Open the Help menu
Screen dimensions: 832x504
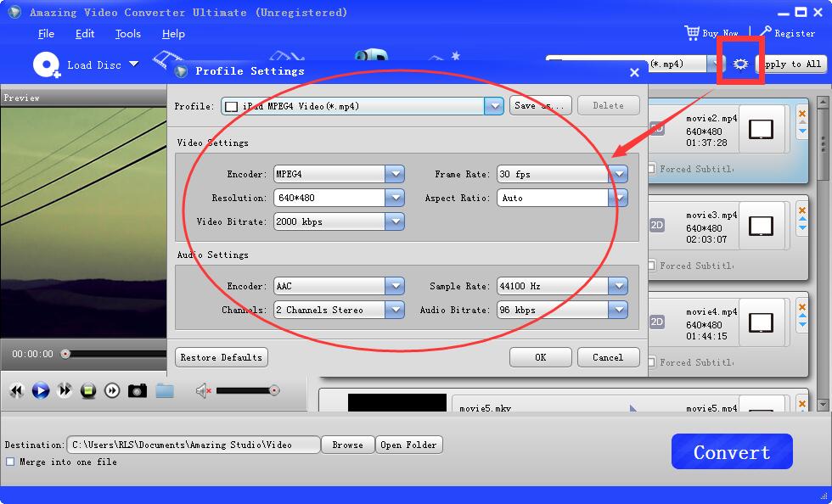coord(173,34)
